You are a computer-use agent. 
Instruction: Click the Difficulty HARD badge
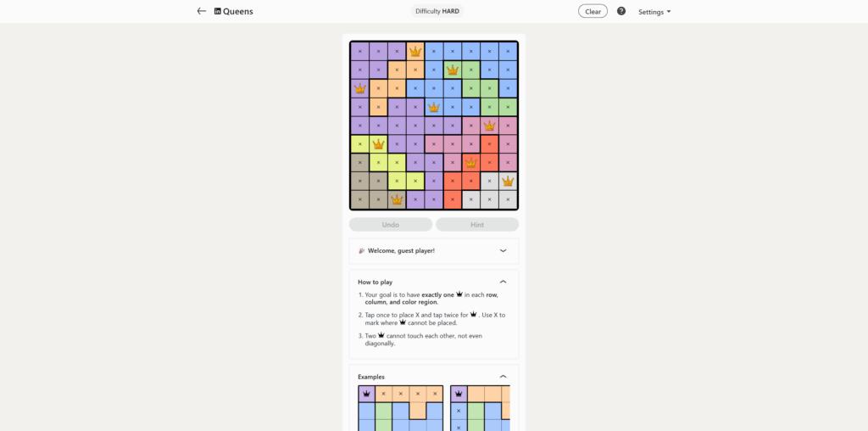click(x=438, y=11)
